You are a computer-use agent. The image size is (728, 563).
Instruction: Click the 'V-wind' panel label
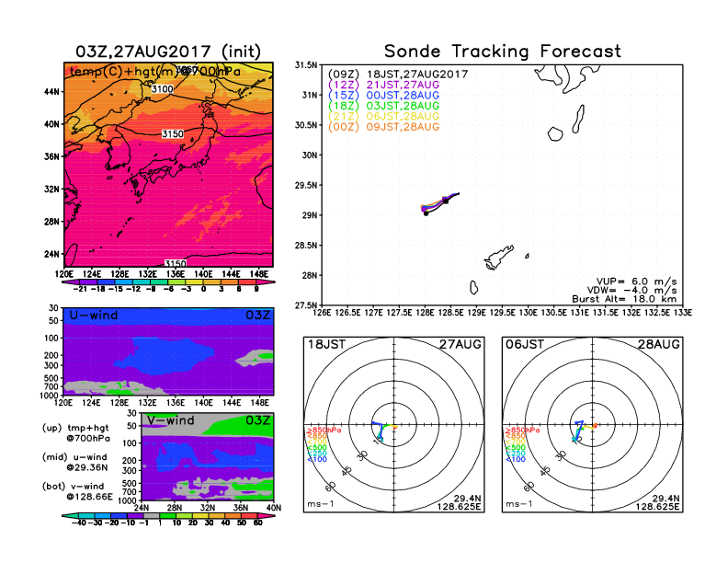(x=170, y=420)
